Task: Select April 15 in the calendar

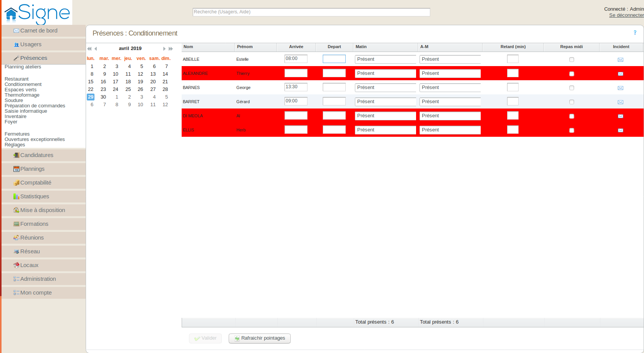Action: [91, 82]
